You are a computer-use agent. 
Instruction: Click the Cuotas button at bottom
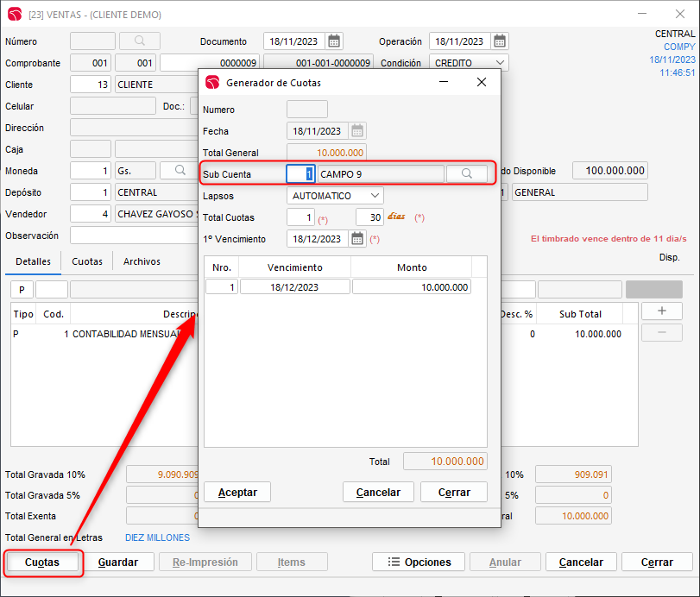42,562
